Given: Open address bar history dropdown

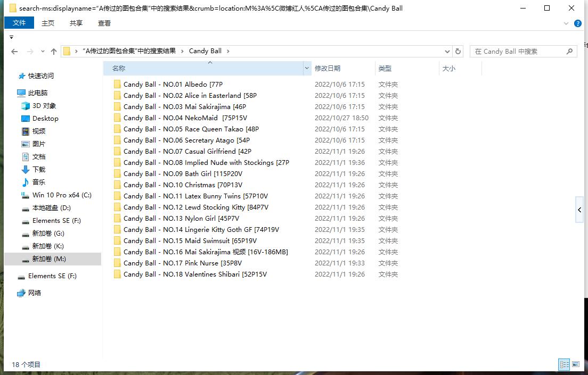Looking at the screenshot, I should click(x=447, y=51).
